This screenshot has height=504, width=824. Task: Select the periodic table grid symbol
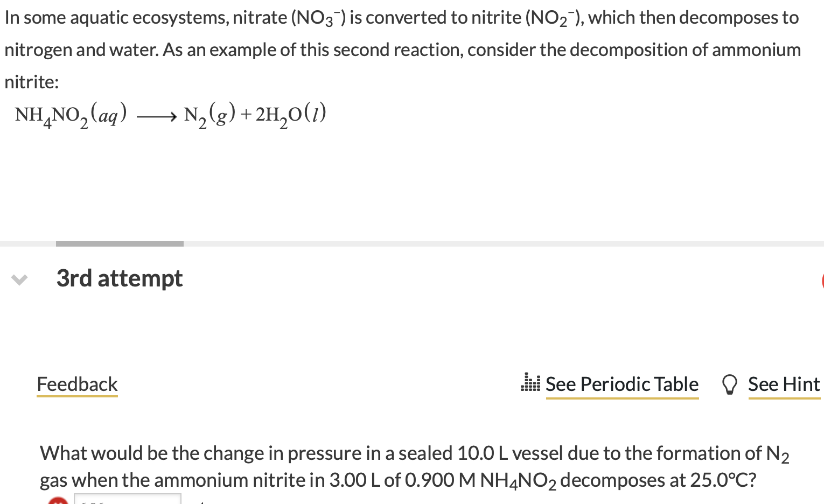[530, 383]
